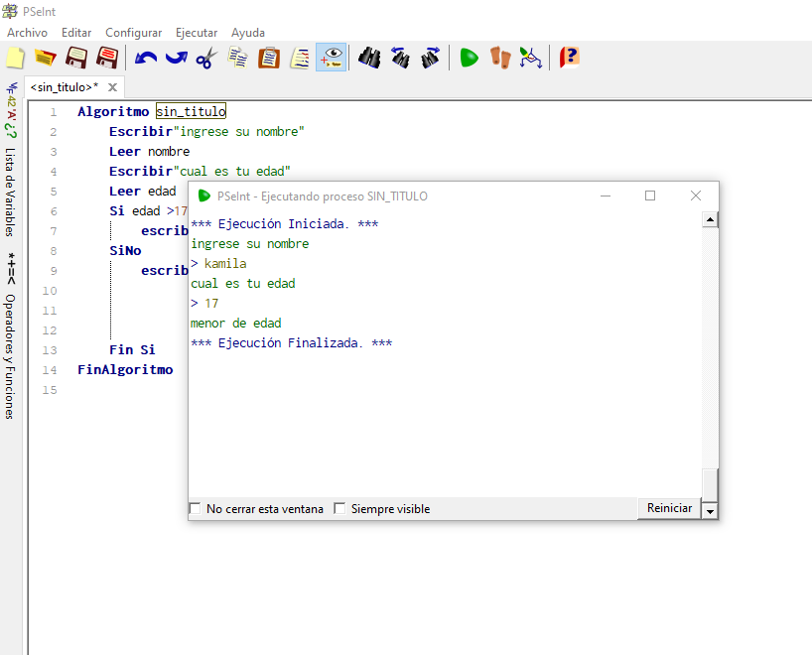Click the output line 'menor de edad'
The width and height of the screenshot is (812, 655).
(236, 324)
